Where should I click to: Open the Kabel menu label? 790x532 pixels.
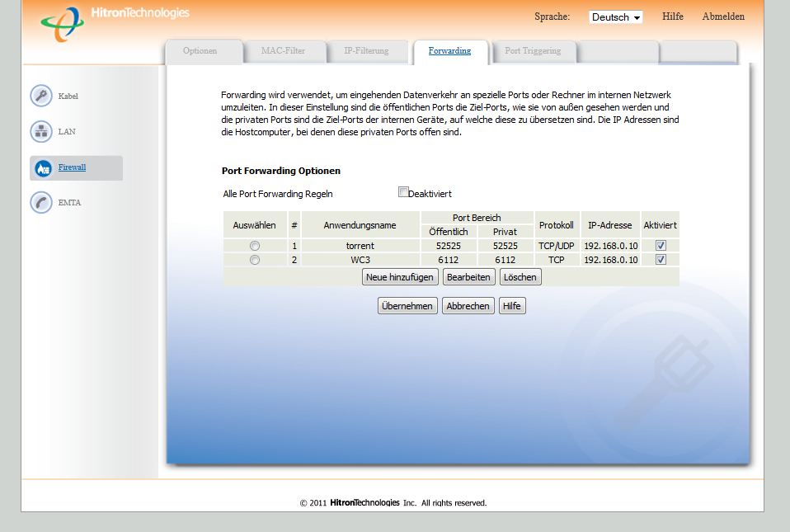[68, 97]
